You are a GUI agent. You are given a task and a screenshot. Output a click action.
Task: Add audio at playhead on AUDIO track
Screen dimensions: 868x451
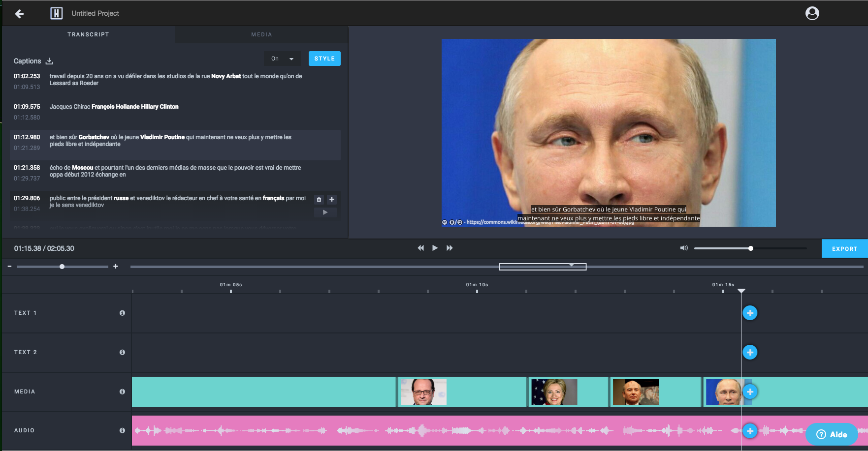750,431
